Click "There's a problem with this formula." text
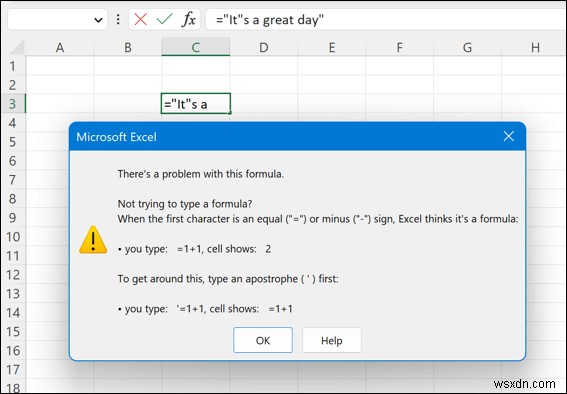Screen dimensions: 567x394 tap(201, 174)
